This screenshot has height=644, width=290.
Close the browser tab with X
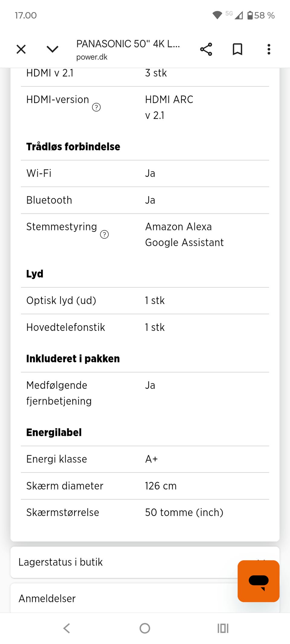click(x=21, y=49)
